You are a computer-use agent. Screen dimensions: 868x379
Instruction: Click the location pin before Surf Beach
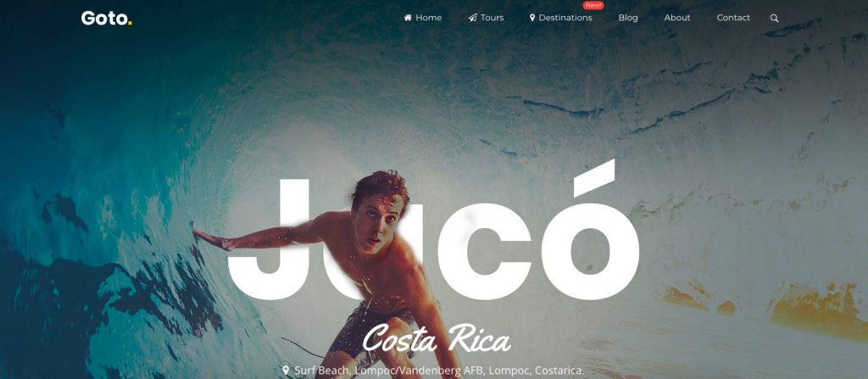coord(286,370)
